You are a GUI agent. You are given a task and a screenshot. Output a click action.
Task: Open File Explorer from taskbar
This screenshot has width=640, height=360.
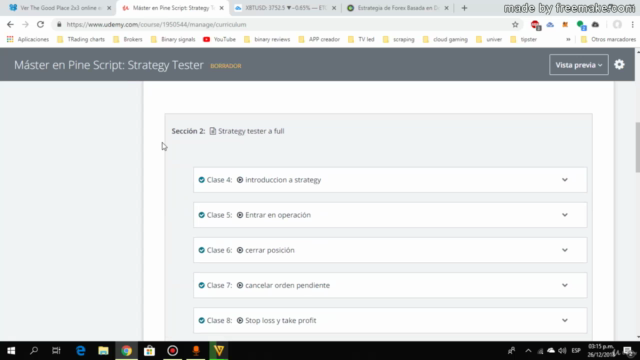click(x=103, y=351)
